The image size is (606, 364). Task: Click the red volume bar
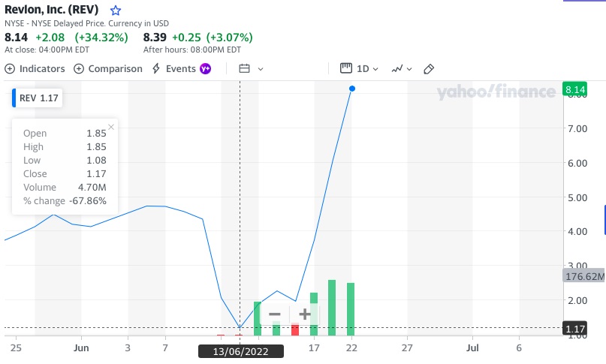[x=295, y=329]
